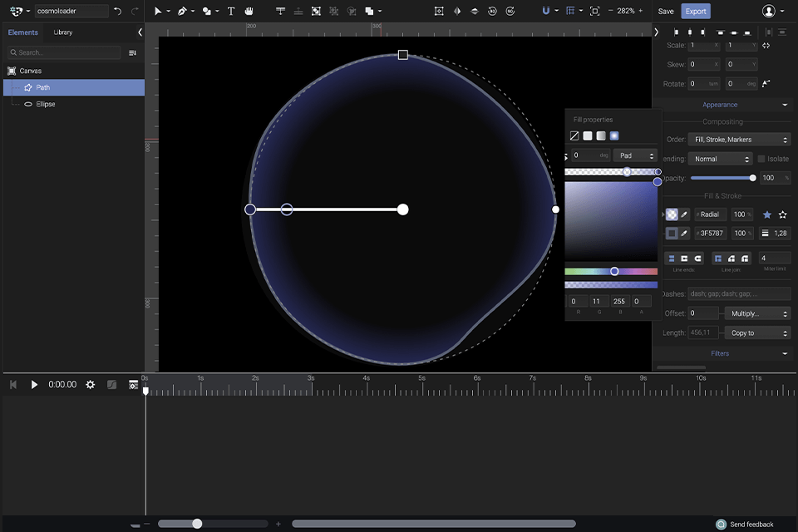
Task: Select the Pen tool in toolbar
Action: tap(182, 12)
